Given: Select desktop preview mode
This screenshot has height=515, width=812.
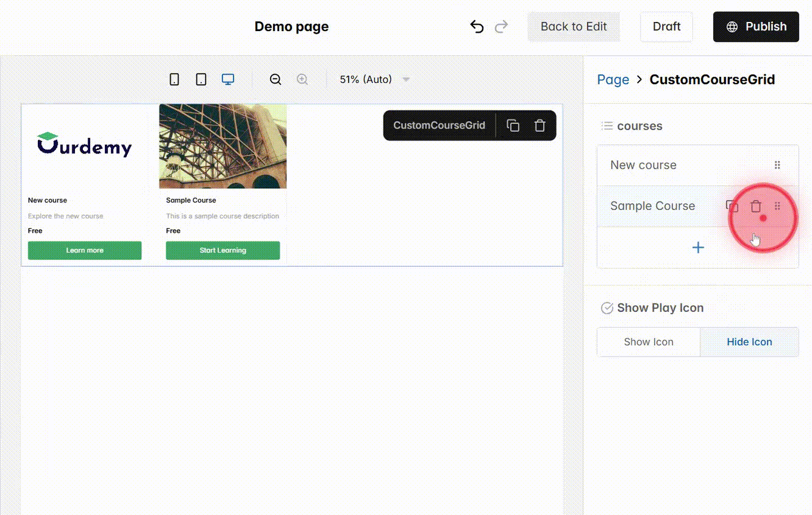Looking at the screenshot, I should coord(228,79).
